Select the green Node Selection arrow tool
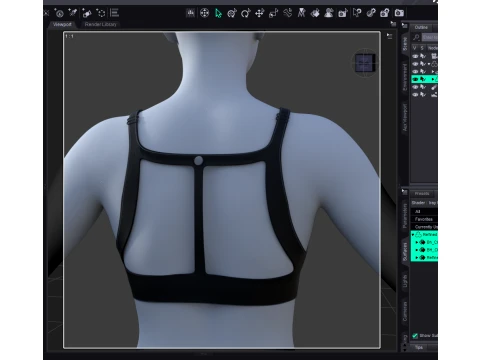This screenshot has height=360, width=480. 218,13
